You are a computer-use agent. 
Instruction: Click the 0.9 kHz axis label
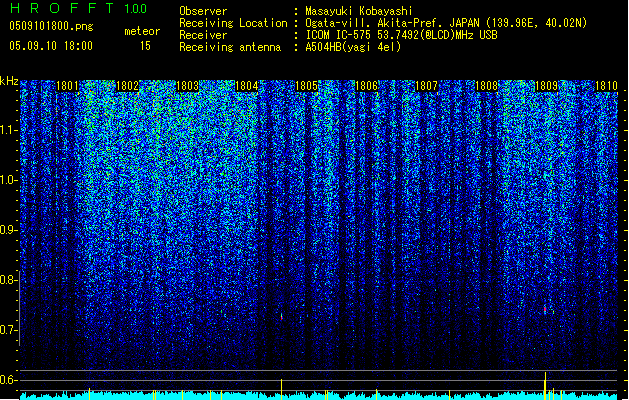pyautogui.click(x=7, y=230)
